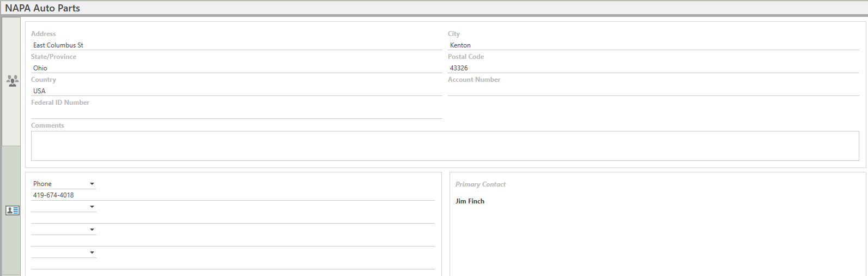Screen dimensions: 868x276
Task: Click the empty Account Number field
Action: pos(653,91)
